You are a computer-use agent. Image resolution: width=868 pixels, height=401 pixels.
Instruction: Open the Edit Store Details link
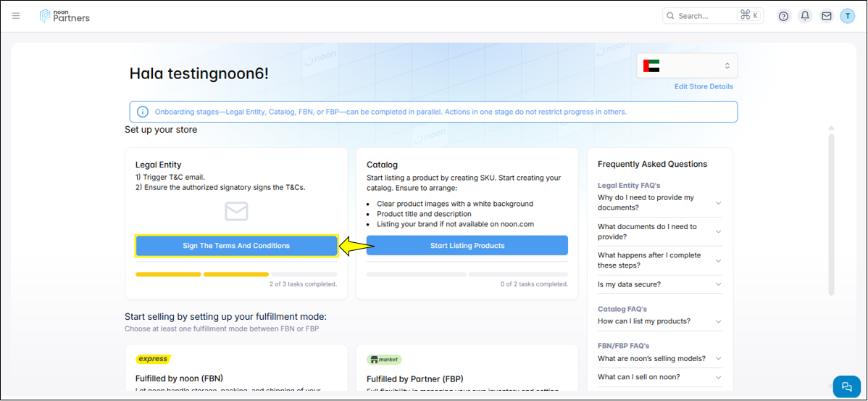pos(704,86)
